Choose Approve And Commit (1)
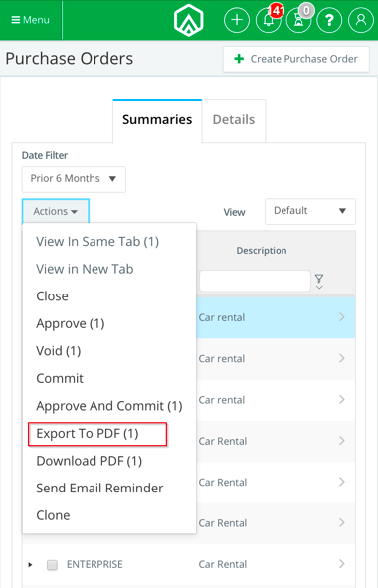The height and width of the screenshot is (588, 378). (109, 406)
